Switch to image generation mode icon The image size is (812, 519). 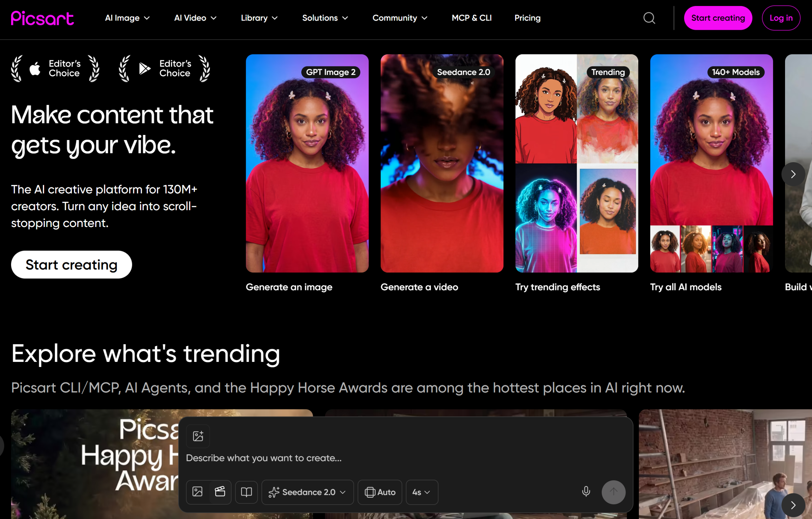198,492
